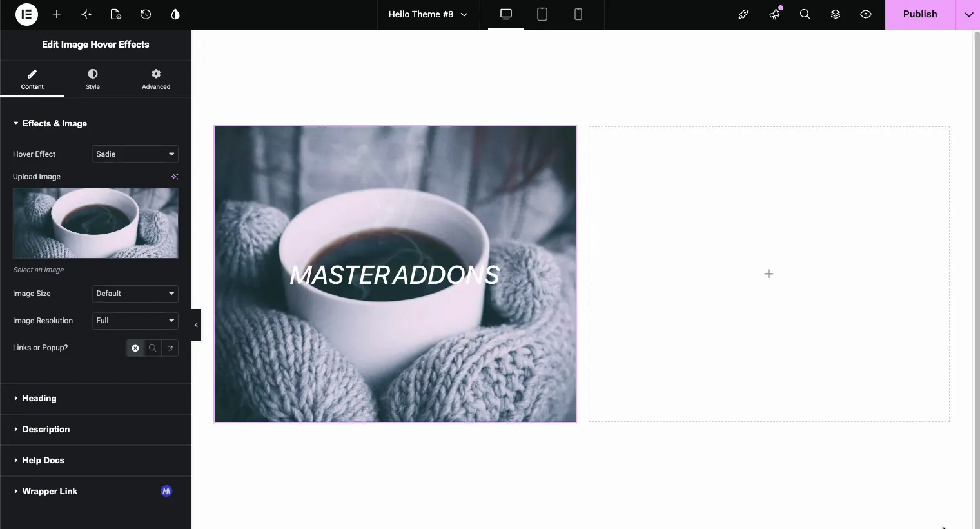Viewport: 980px width, 529px height.
Task: Click the Master Addons badge icon
Action: pos(166,491)
